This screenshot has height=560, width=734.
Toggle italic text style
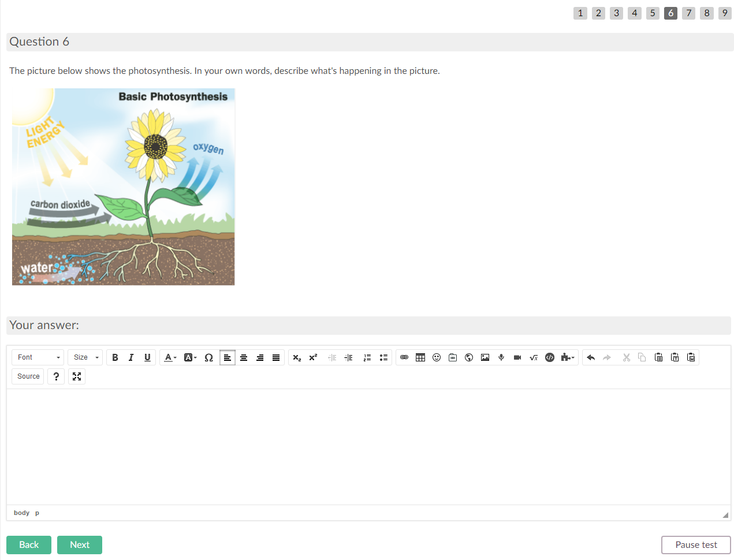click(131, 357)
